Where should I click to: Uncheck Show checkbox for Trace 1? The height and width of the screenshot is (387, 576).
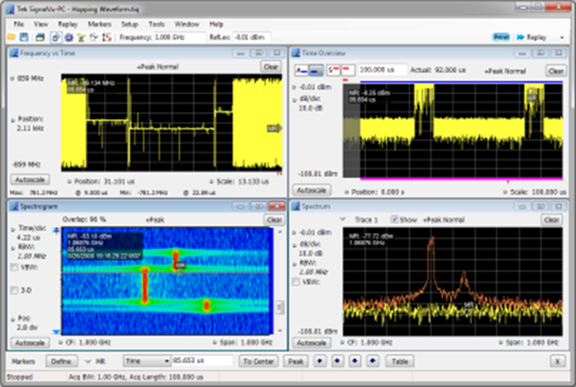pyautogui.click(x=394, y=220)
